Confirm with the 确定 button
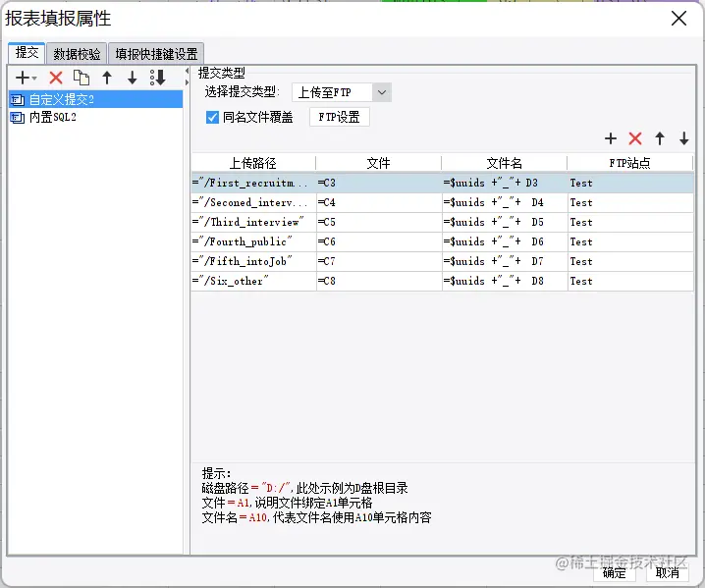Screen dimensions: 705x588 (x=615, y=572)
